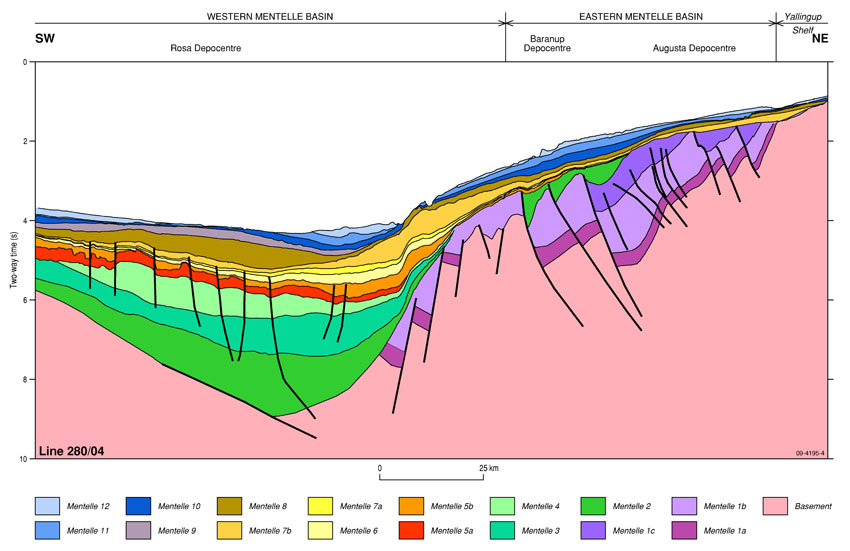850x551 pixels.
Task: Click the Augusta Depocentre label
Action: tap(694, 48)
